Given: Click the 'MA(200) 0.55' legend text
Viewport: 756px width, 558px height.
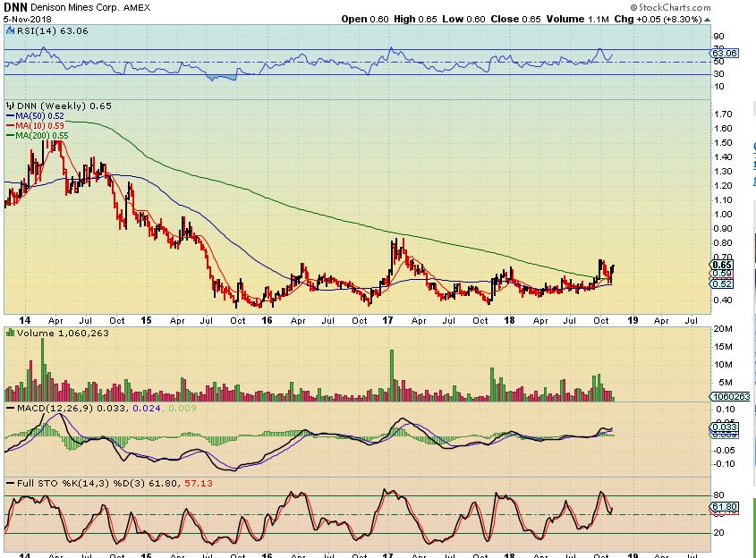Looking at the screenshot, I should 42,136.
